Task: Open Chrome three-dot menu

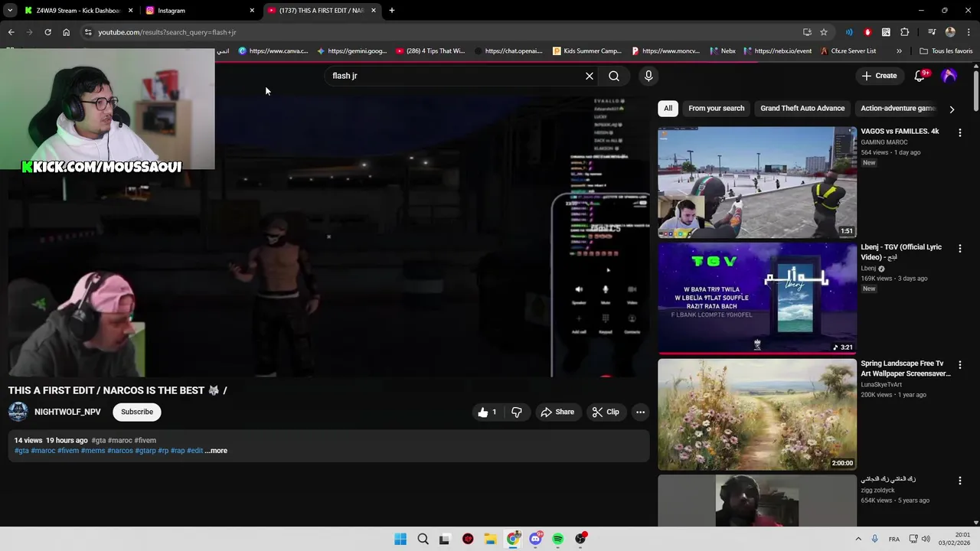Action: 969,32
